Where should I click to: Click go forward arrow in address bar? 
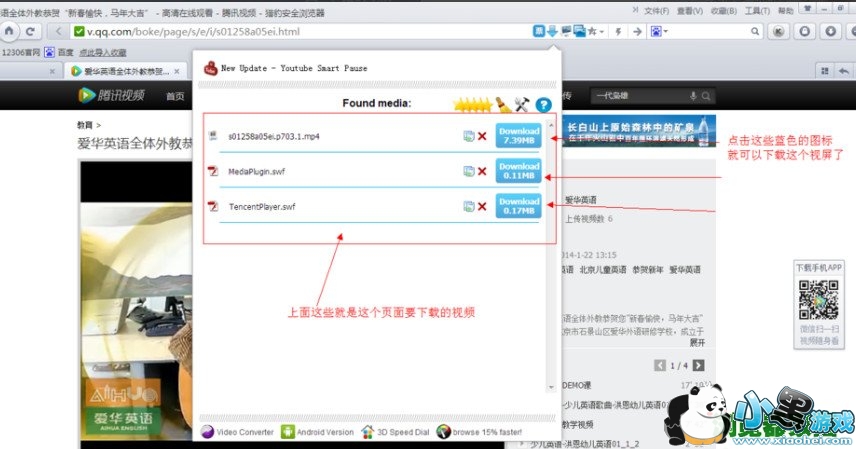[x=637, y=32]
